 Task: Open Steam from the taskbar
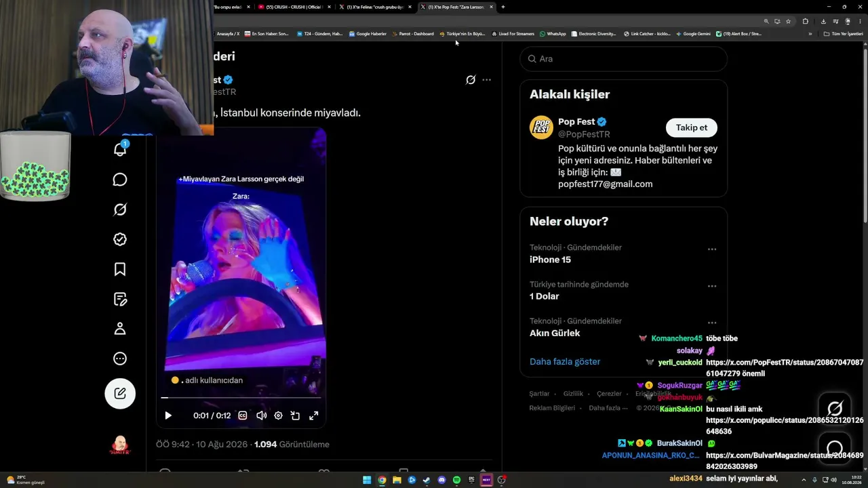coord(427,480)
